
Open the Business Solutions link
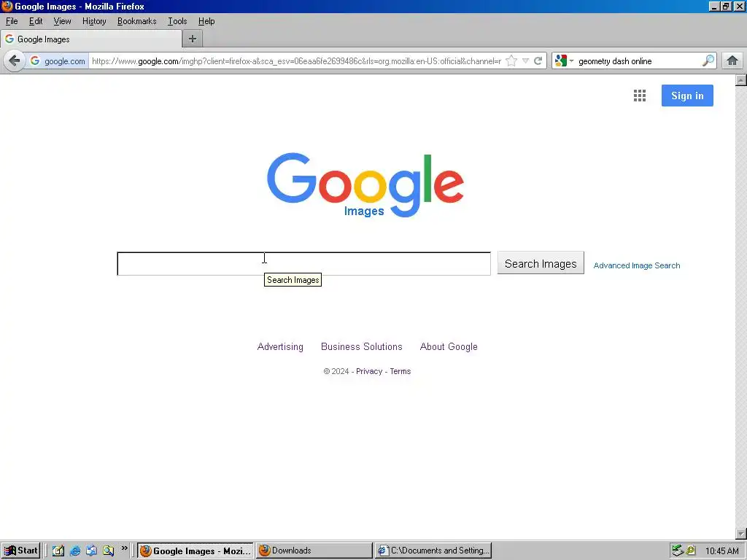tap(362, 346)
